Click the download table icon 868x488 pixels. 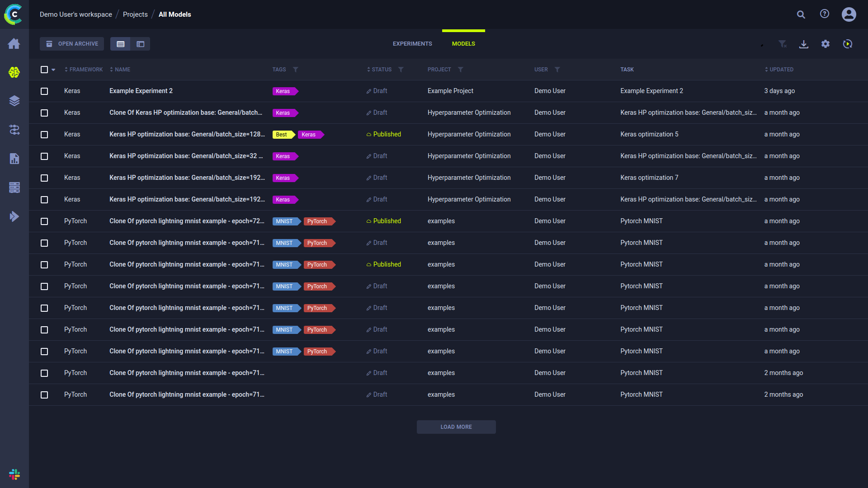coord(804,44)
